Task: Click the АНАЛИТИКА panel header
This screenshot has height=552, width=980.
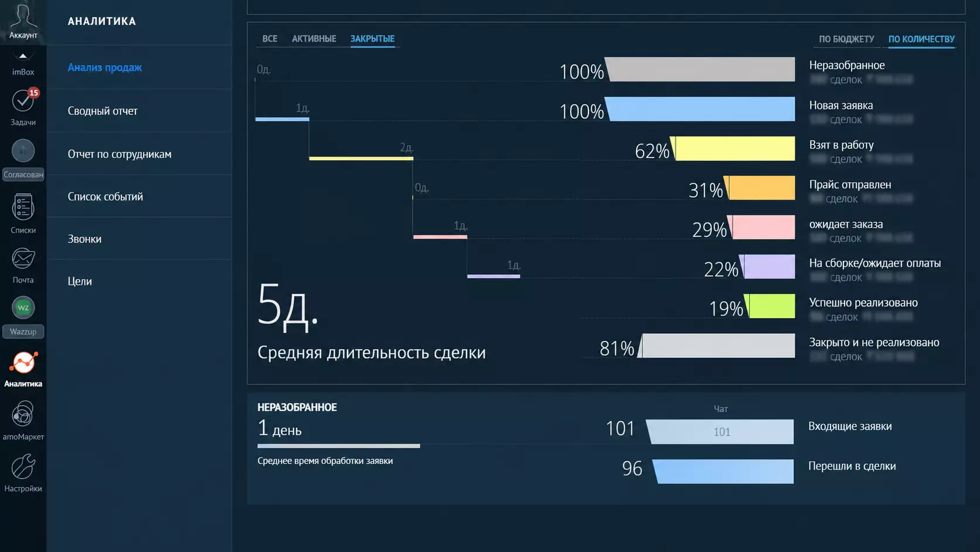Action: coord(102,21)
